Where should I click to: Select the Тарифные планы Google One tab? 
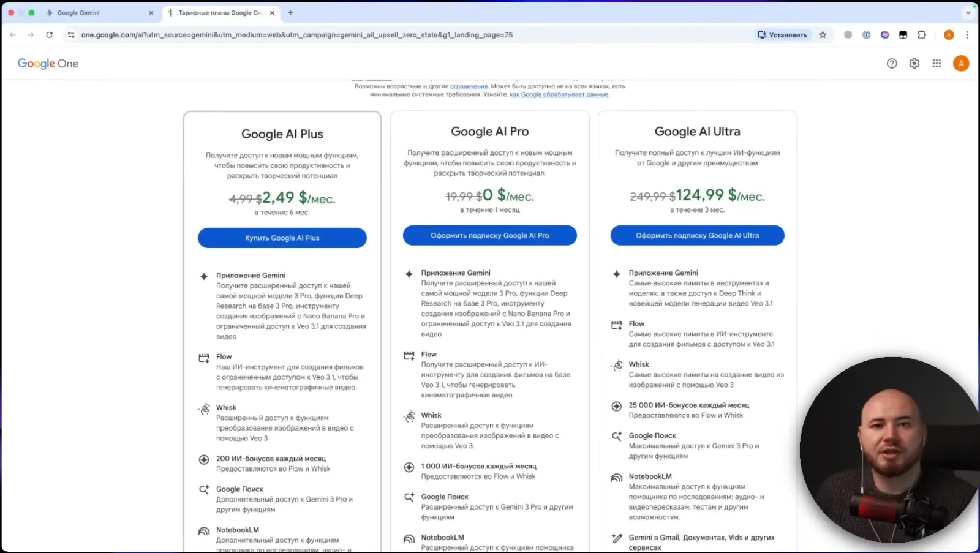pos(222,12)
